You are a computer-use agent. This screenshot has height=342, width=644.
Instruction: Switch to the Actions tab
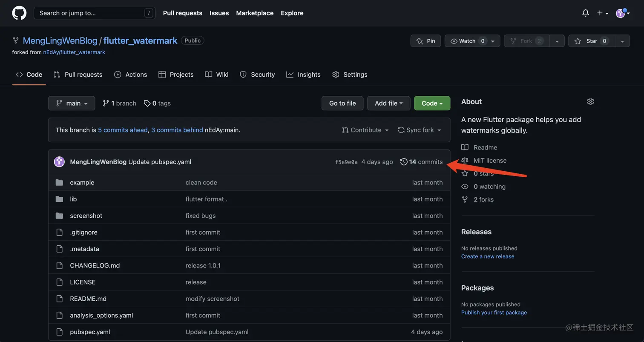point(130,75)
